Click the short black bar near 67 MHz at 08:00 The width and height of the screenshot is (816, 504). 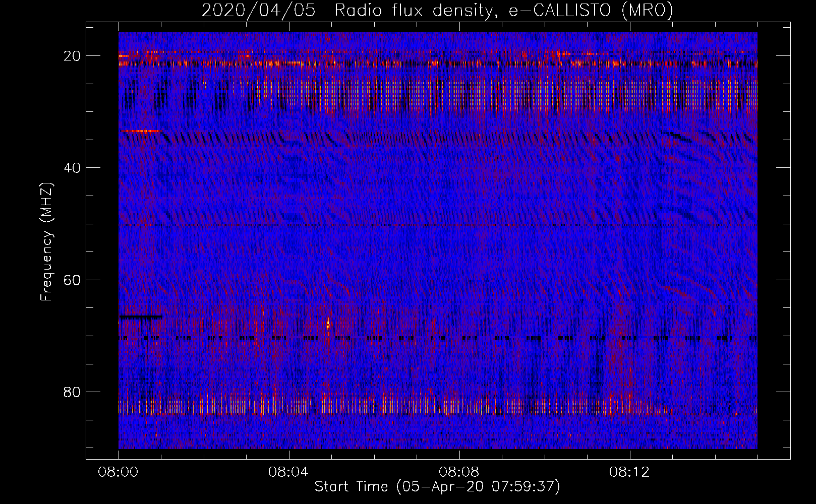point(140,317)
